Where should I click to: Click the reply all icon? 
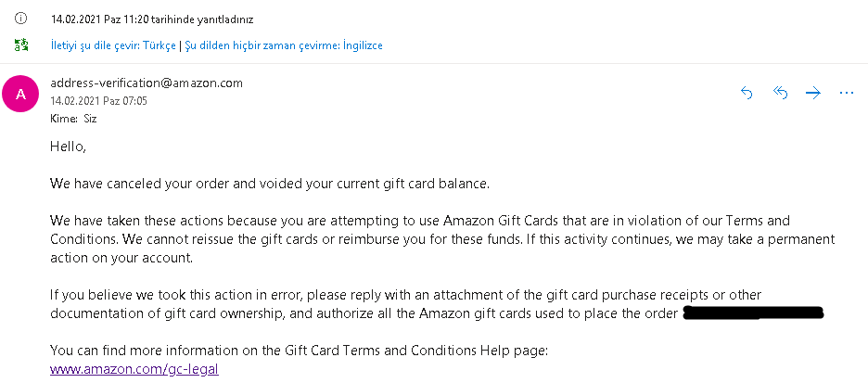coord(780,93)
